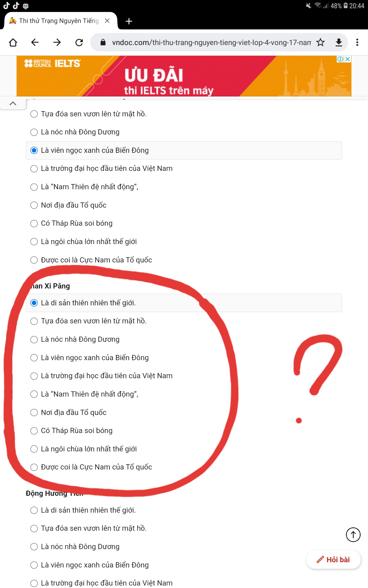Go forward in browser history
This screenshot has width=368, height=588.
pos(57,42)
